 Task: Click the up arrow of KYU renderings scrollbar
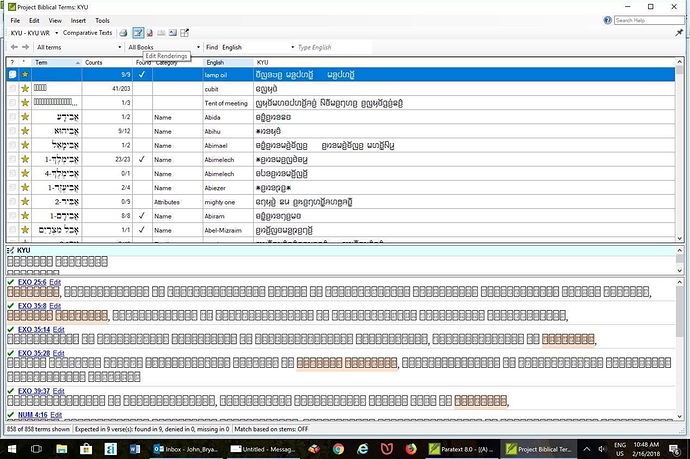click(679, 250)
